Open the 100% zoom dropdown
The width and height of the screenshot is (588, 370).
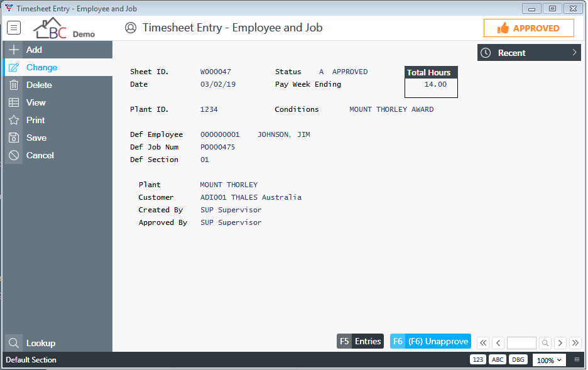click(550, 360)
